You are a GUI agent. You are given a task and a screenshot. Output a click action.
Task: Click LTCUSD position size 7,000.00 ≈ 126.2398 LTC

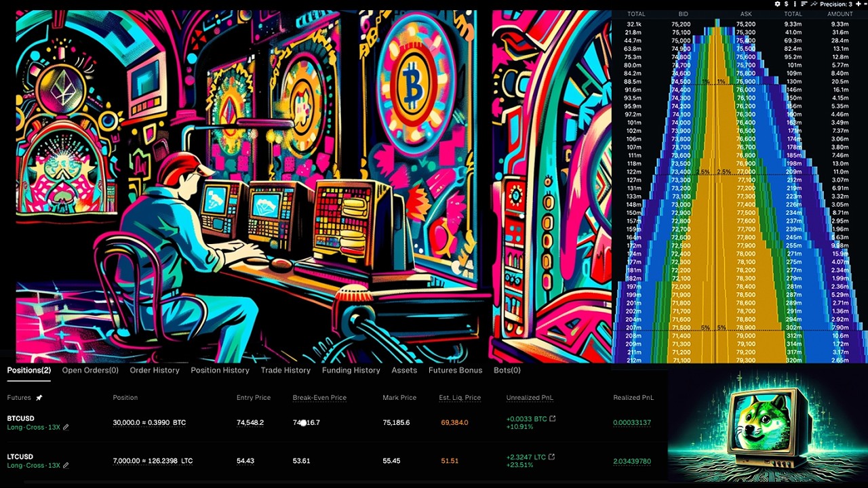153,461
